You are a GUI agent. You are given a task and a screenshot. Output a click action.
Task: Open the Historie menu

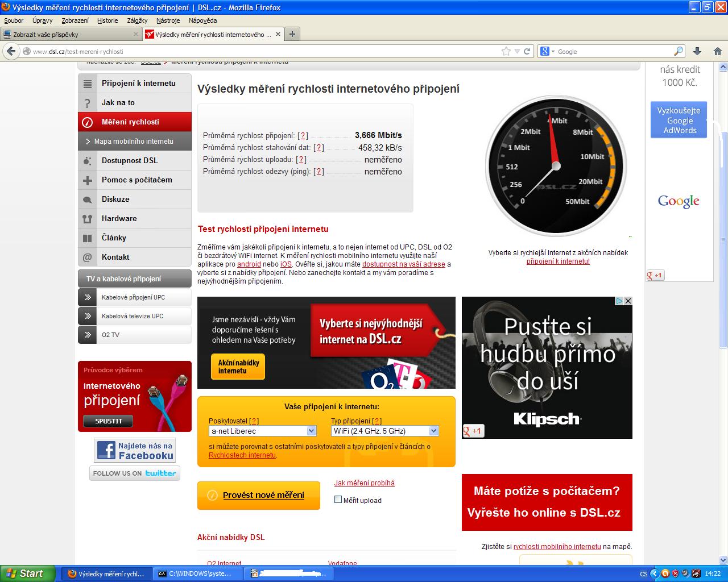click(107, 20)
